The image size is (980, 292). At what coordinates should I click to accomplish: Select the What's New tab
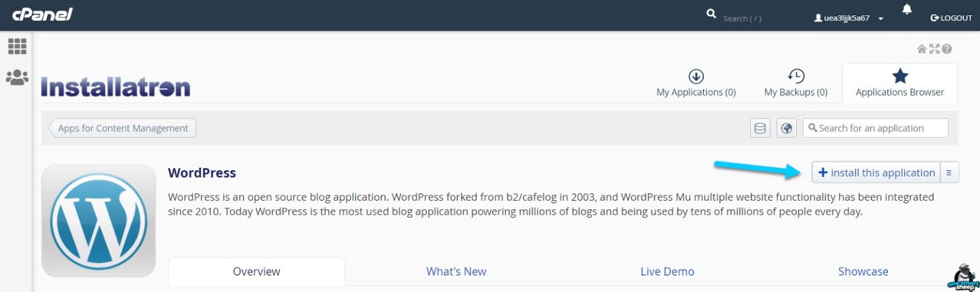click(x=456, y=272)
